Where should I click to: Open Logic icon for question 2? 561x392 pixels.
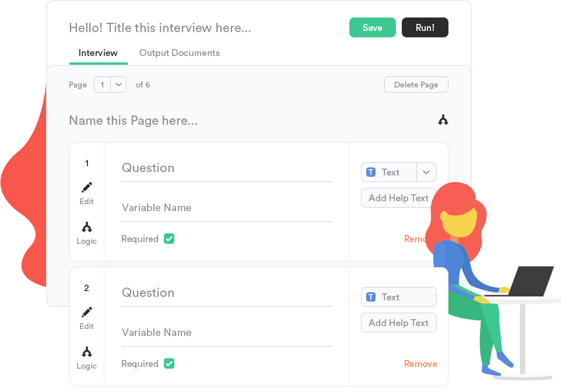tap(86, 352)
